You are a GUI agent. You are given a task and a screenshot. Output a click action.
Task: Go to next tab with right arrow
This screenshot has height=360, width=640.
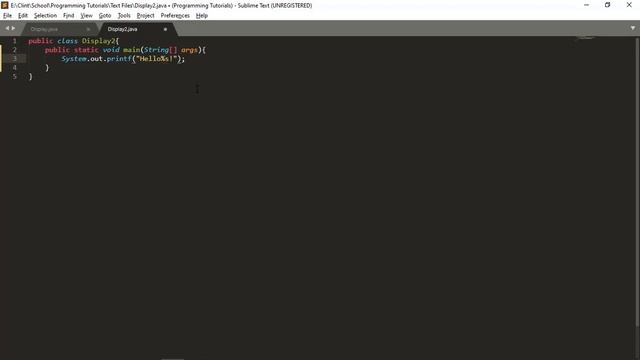[x=13, y=28]
